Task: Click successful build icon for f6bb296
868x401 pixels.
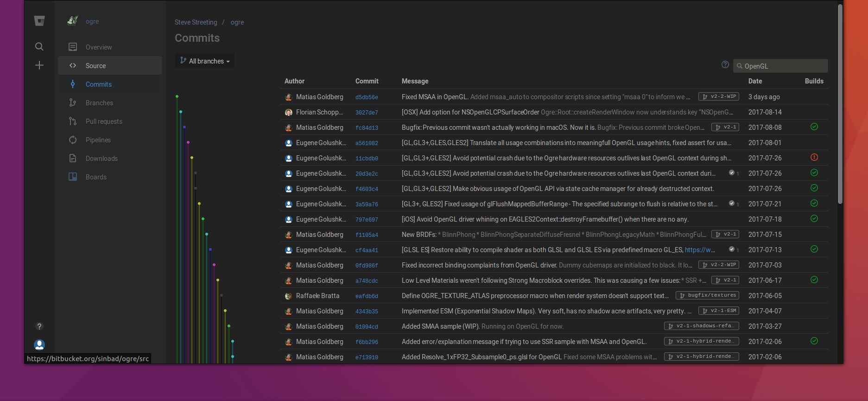Action: pos(814,341)
